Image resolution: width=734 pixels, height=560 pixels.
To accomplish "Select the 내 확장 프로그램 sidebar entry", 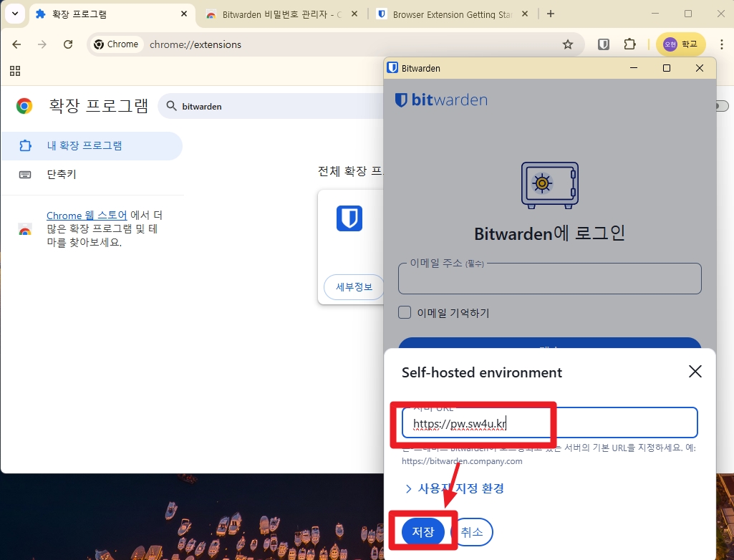I will 86,145.
